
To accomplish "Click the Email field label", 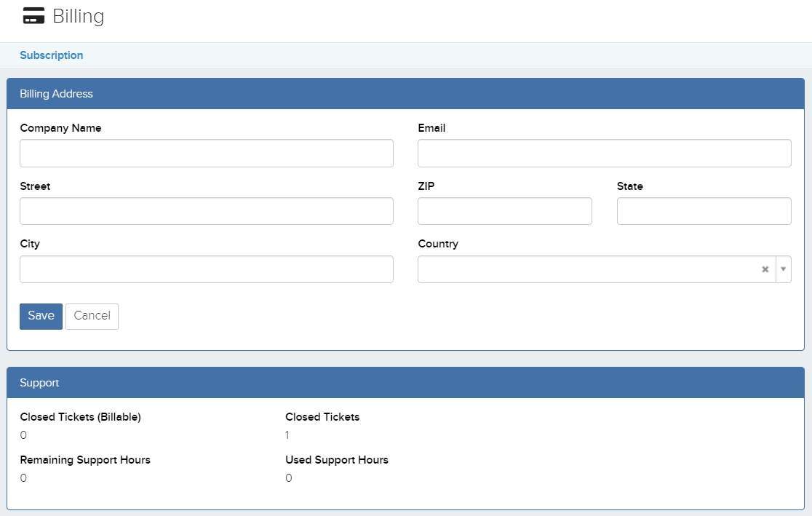I will click(x=431, y=128).
